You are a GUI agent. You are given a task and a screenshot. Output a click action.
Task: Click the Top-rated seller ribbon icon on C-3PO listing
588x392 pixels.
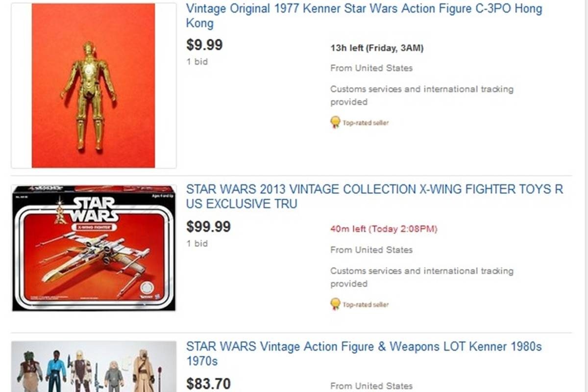[x=335, y=122]
